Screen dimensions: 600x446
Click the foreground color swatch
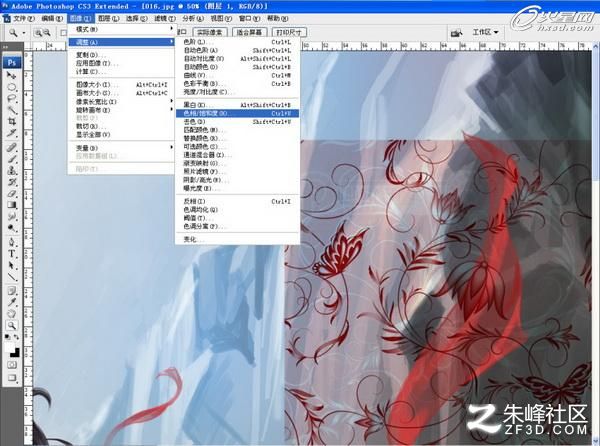(9, 347)
